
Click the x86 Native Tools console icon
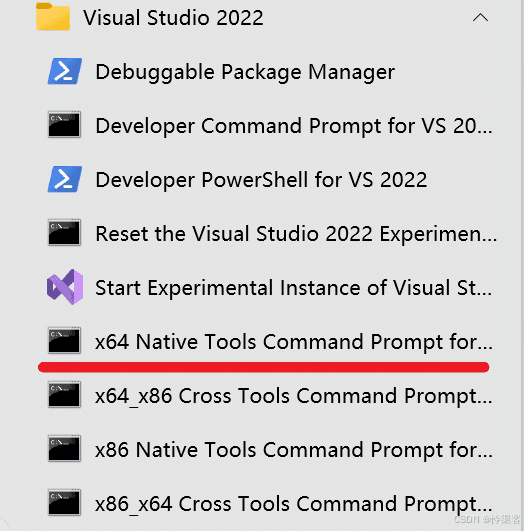(x=64, y=448)
